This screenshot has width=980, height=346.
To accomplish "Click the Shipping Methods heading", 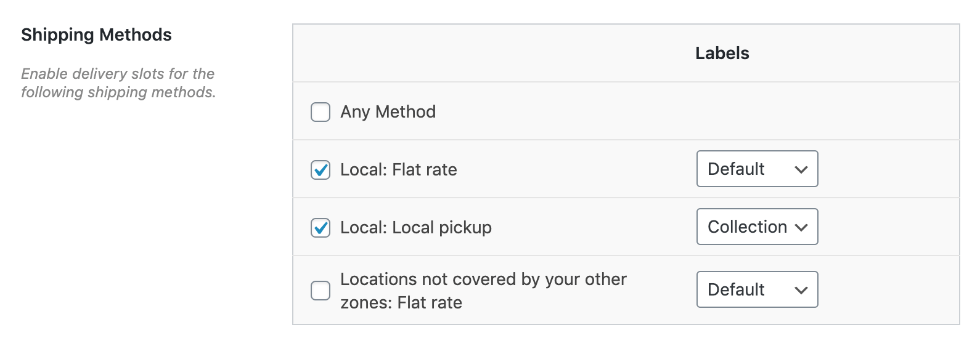I will click(96, 35).
